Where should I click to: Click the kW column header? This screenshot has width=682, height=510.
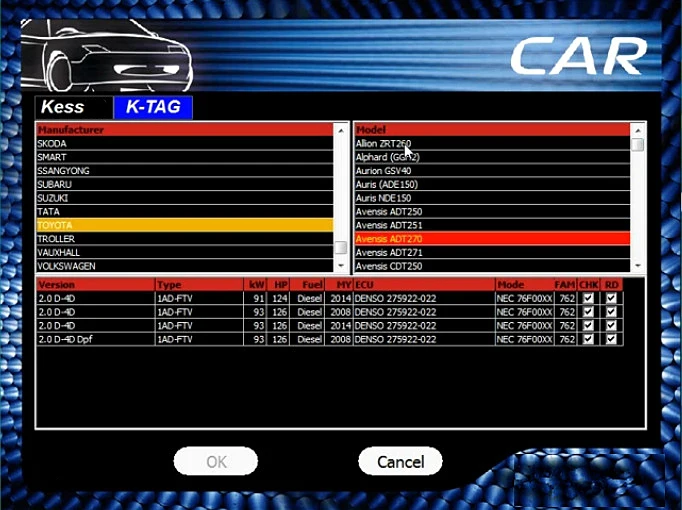[x=256, y=285]
